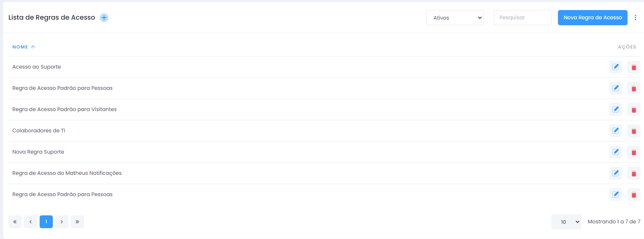The image size is (644, 239).
Task: Edit Regra de Acesso Padrão para Visitantes
Action: click(x=616, y=109)
